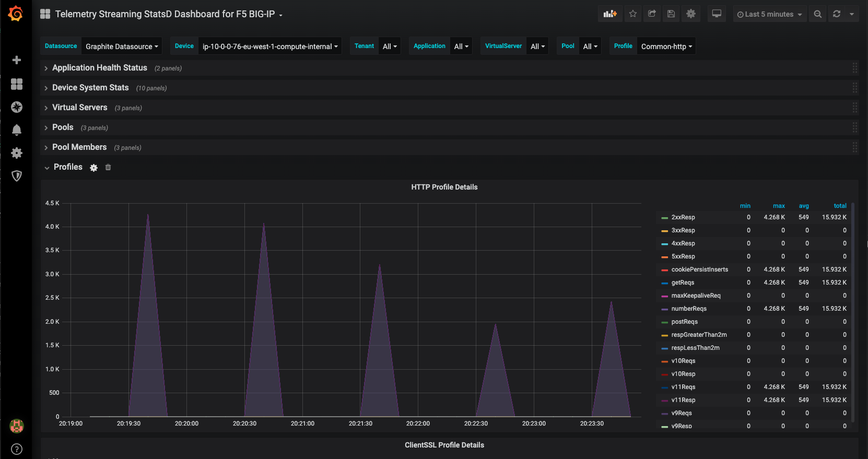Grab drag handle of Application Health Status row
This screenshot has width=868, height=459.
(854, 68)
